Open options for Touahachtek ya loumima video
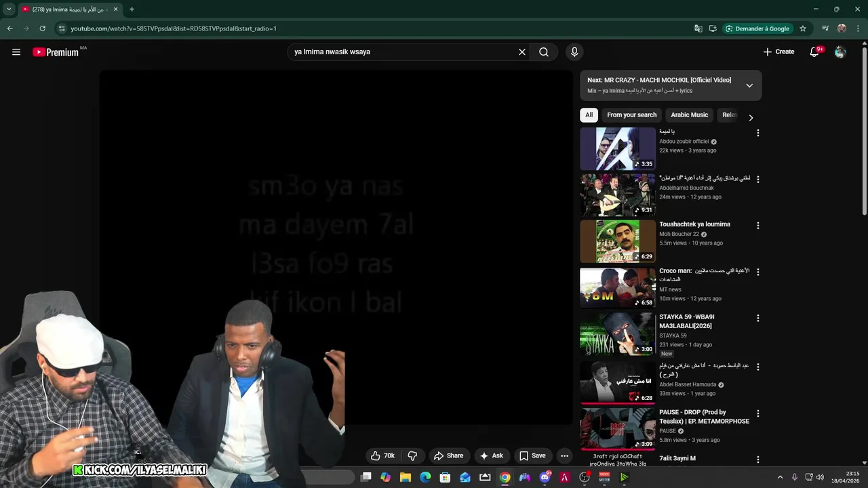 (758, 225)
